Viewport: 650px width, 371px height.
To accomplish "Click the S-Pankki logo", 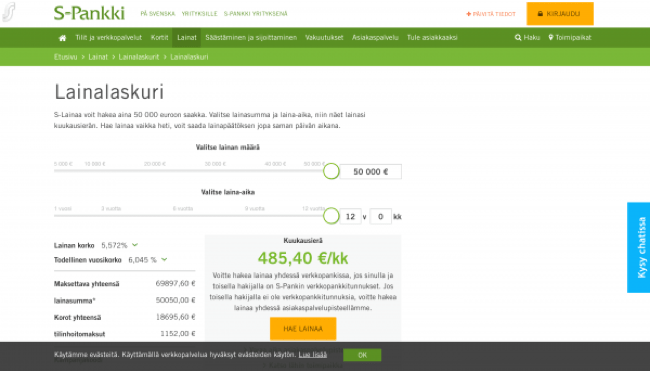I will [x=89, y=13].
